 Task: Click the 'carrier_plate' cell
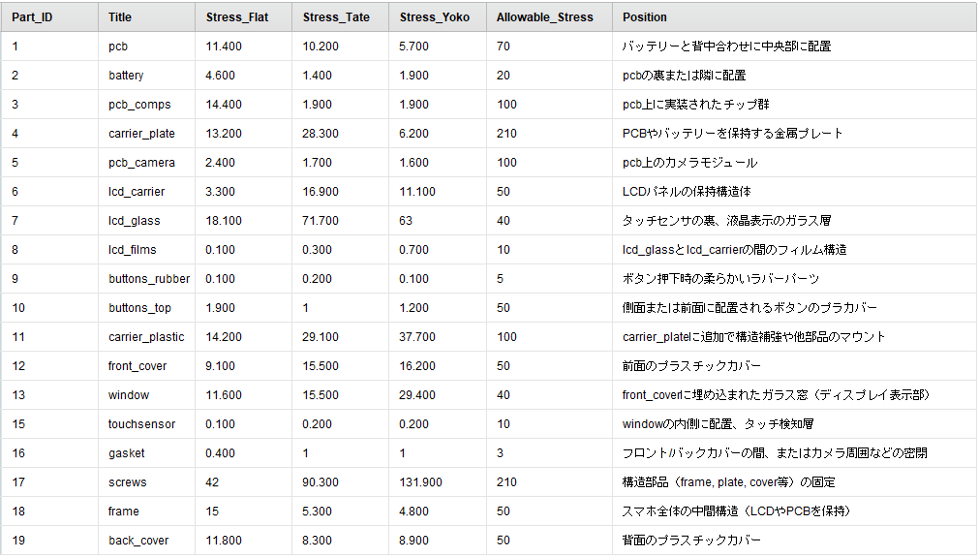(146, 134)
